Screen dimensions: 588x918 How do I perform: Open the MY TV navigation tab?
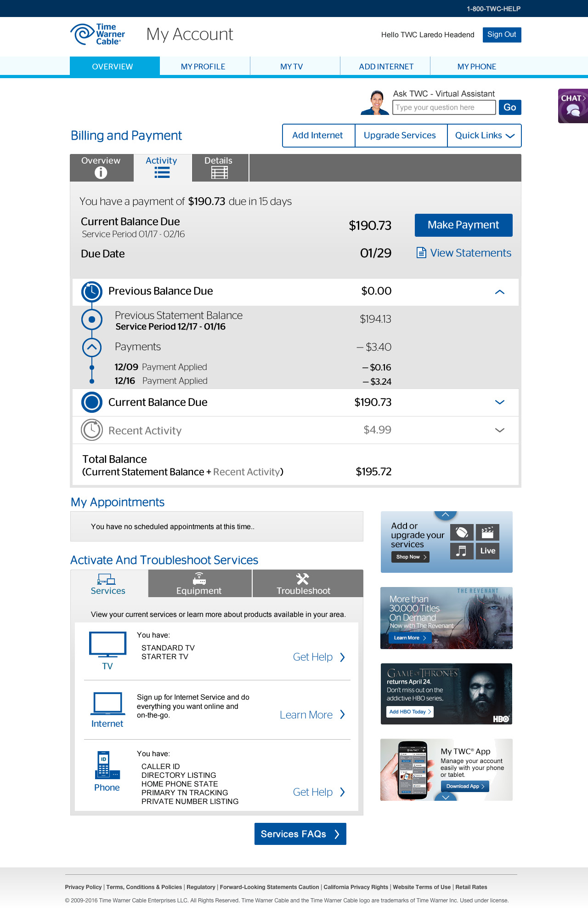[x=295, y=67]
